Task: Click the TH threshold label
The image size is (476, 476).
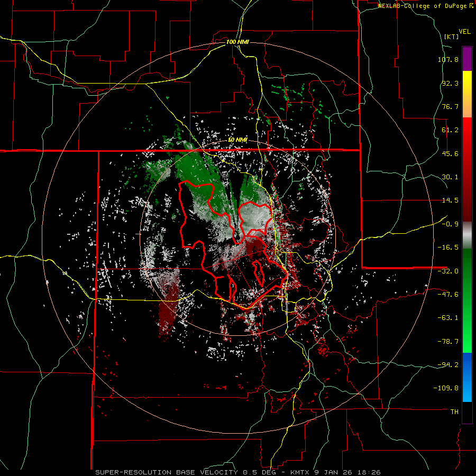Action: tap(454, 412)
